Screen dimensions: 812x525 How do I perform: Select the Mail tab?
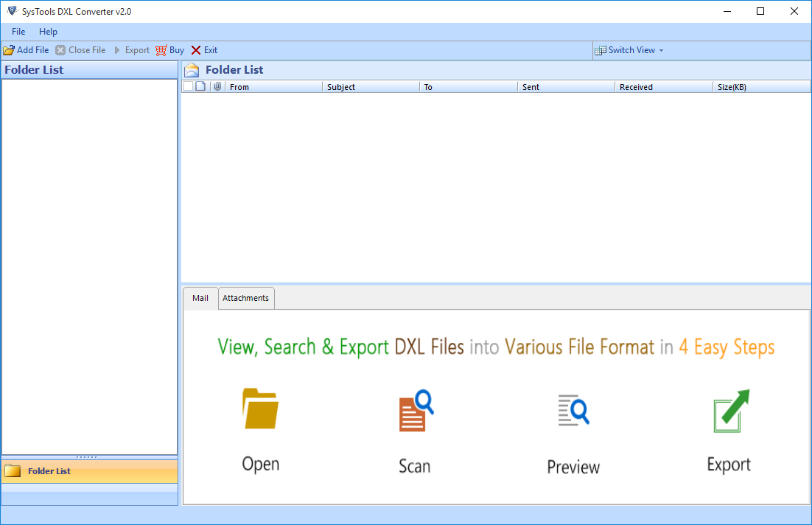[199, 298]
